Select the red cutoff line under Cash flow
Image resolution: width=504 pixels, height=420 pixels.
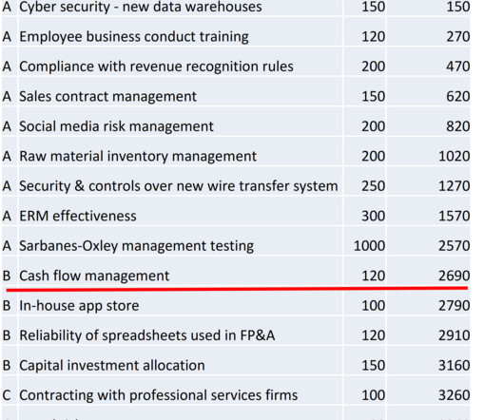click(x=237, y=289)
